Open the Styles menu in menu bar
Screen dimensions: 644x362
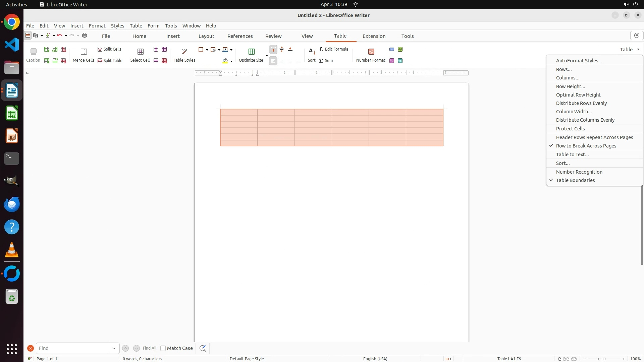pos(117,26)
